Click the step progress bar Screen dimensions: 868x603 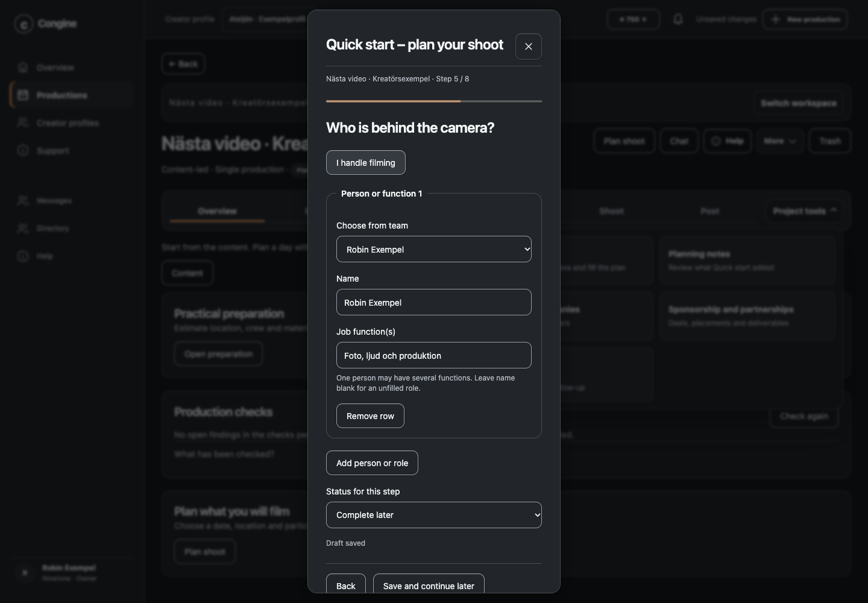pos(434,101)
